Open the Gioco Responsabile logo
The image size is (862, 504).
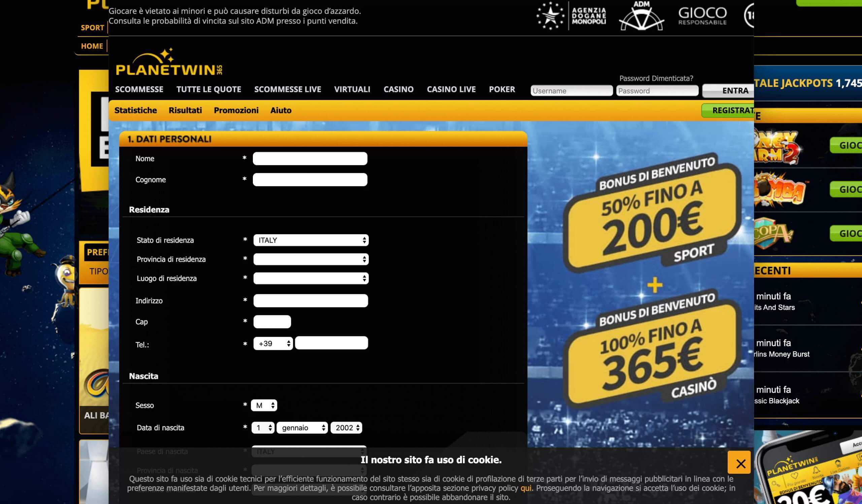tap(702, 16)
